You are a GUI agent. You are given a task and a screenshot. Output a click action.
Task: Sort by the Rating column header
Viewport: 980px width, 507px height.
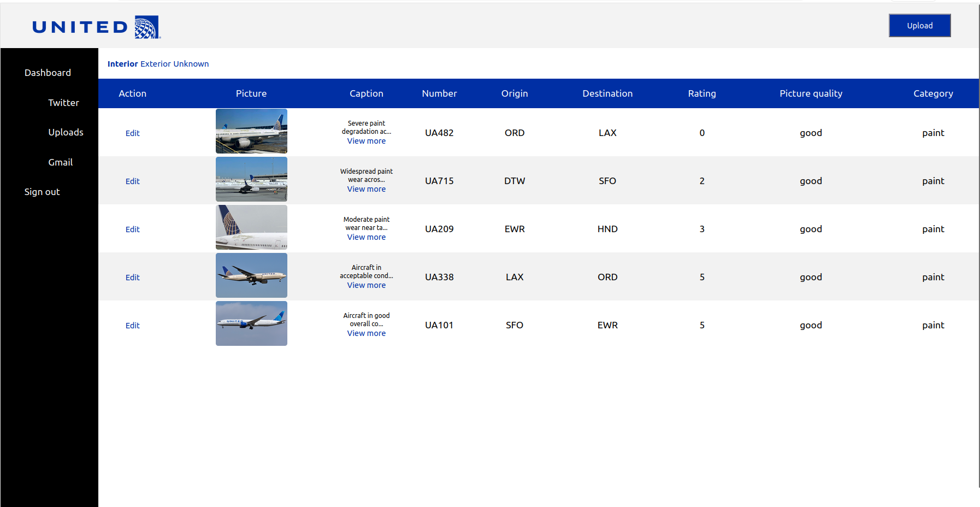pyautogui.click(x=701, y=93)
